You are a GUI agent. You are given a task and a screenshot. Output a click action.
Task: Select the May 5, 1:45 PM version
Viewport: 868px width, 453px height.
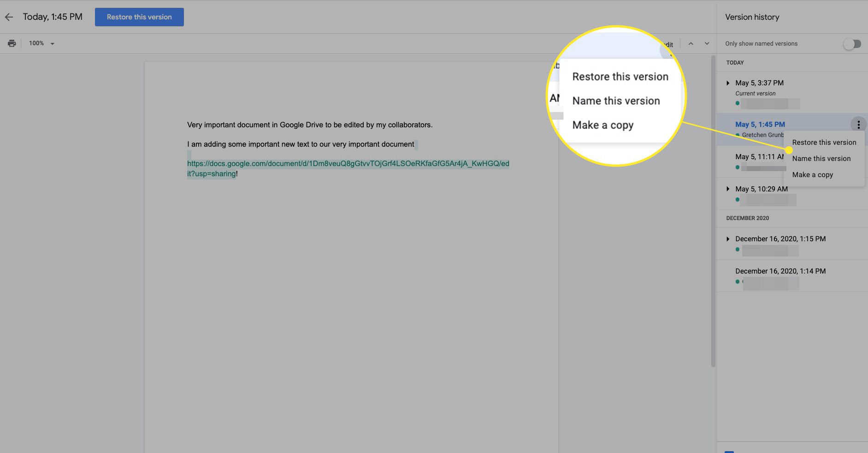pyautogui.click(x=760, y=125)
